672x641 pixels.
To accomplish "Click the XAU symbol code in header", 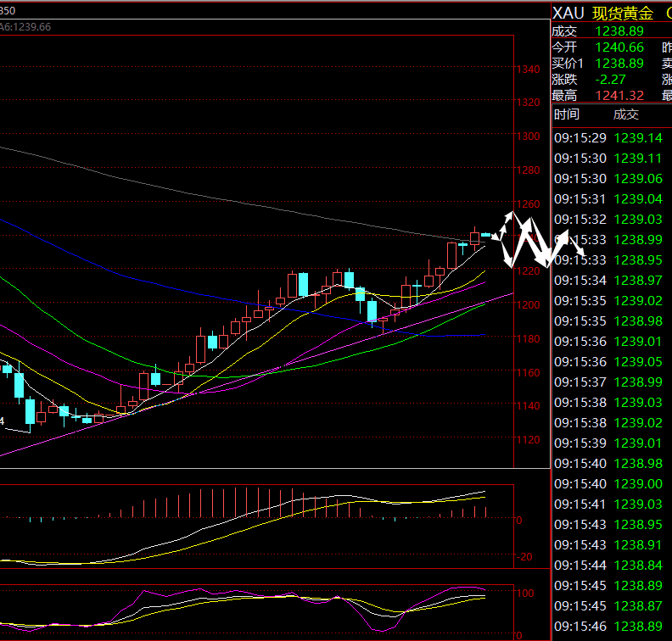I will pyautogui.click(x=569, y=13).
